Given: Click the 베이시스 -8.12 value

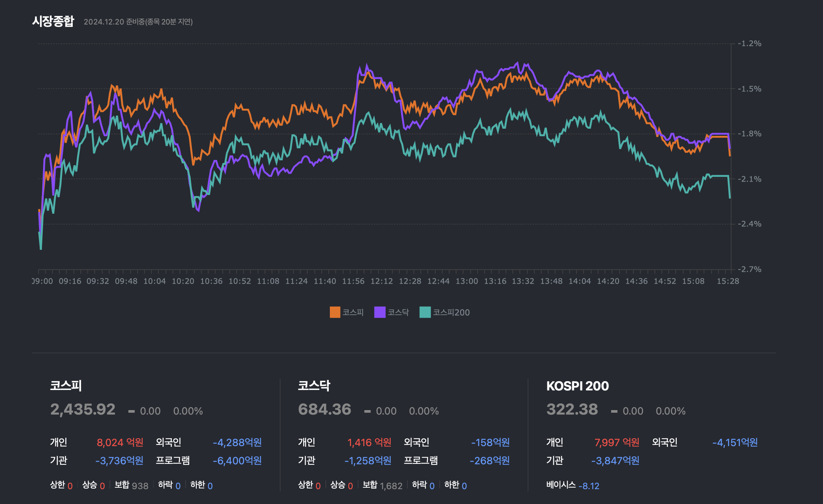Looking at the screenshot, I should [x=589, y=486].
